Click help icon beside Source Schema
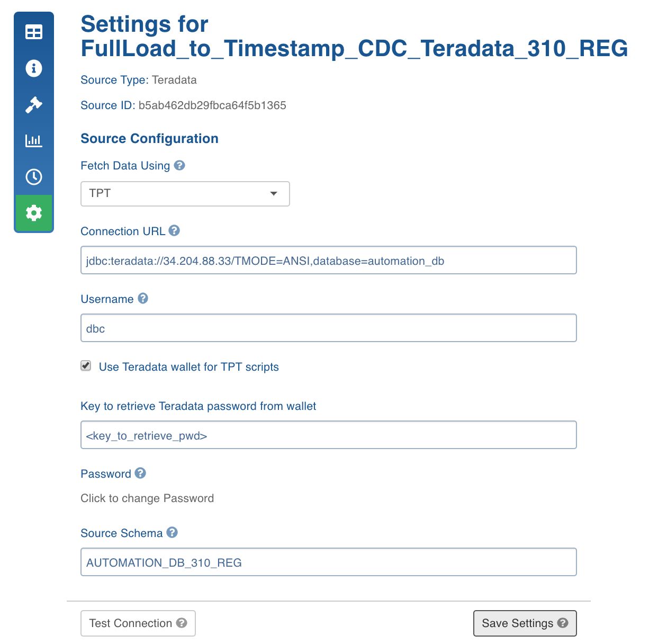Viewport: 649px width, 644px height. (172, 532)
